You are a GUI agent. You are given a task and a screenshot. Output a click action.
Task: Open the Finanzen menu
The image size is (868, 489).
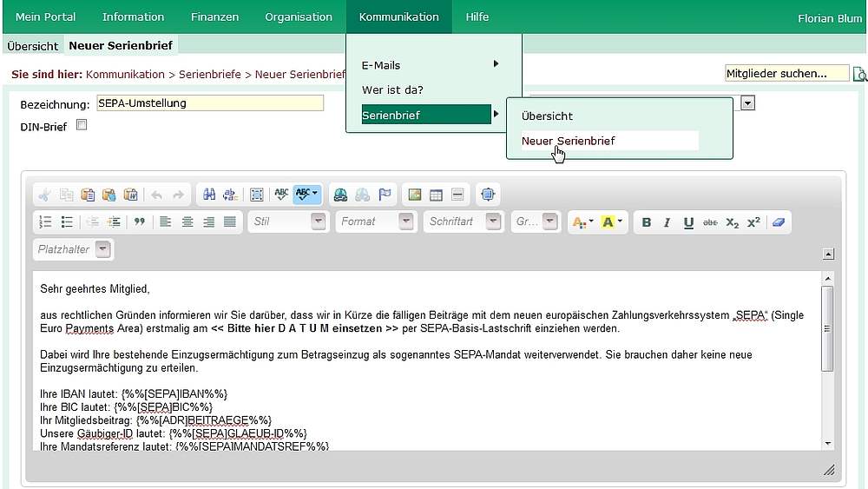[214, 17]
